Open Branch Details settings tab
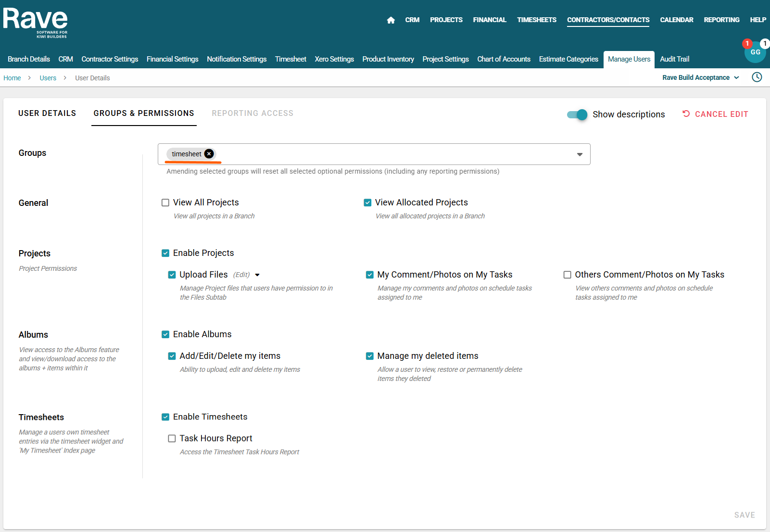This screenshot has width=770, height=532. tap(29, 59)
